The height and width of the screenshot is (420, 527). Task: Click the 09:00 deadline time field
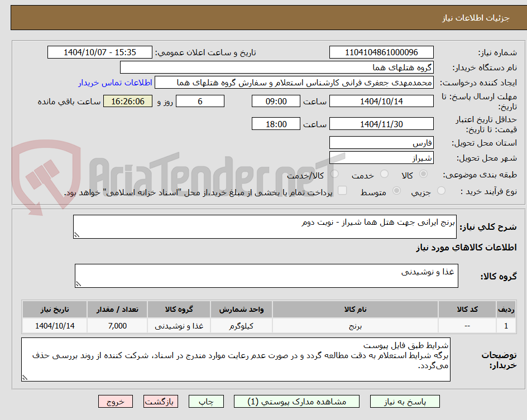point(276,101)
